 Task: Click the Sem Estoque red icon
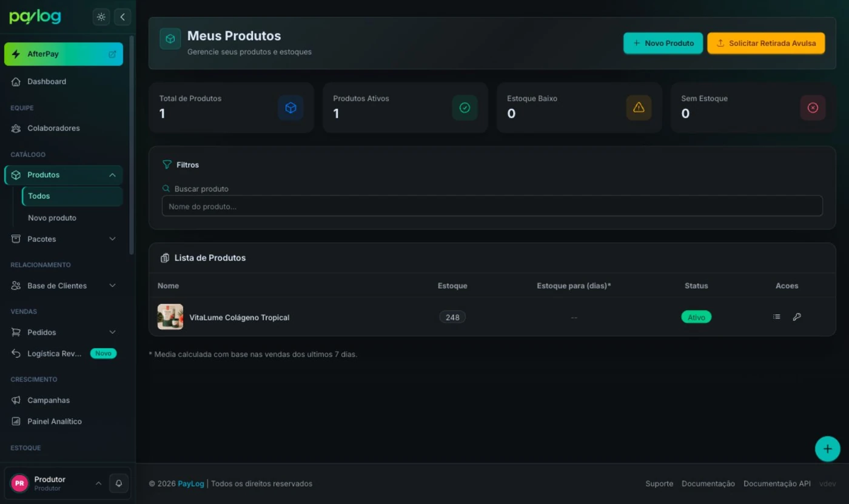(x=813, y=107)
